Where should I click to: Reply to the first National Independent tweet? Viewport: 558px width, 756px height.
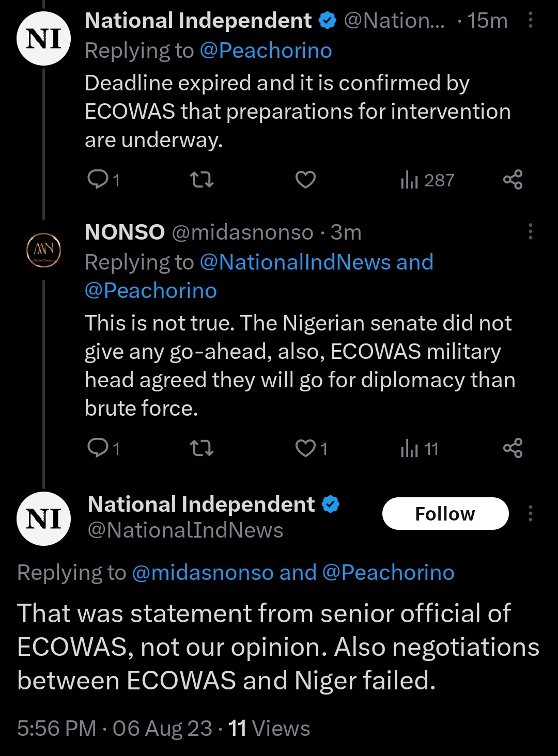[x=98, y=180]
